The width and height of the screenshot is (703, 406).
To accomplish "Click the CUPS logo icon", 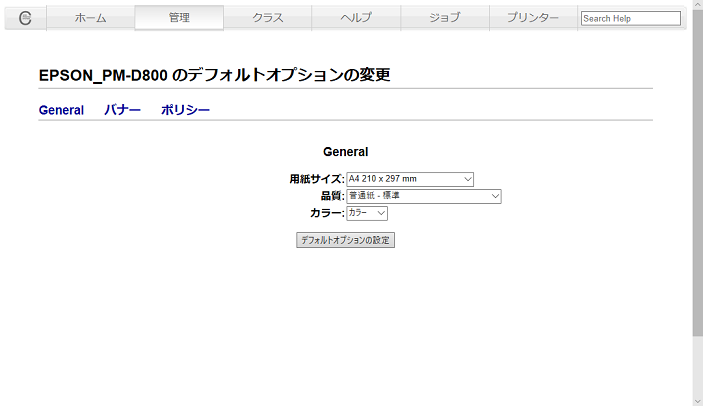I will point(25,18).
